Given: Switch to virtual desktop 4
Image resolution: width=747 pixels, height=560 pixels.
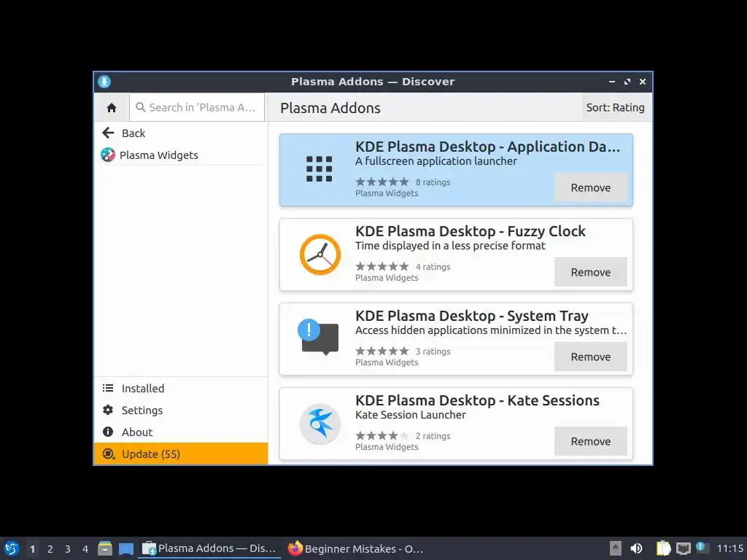Looking at the screenshot, I should [x=85, y=549].
